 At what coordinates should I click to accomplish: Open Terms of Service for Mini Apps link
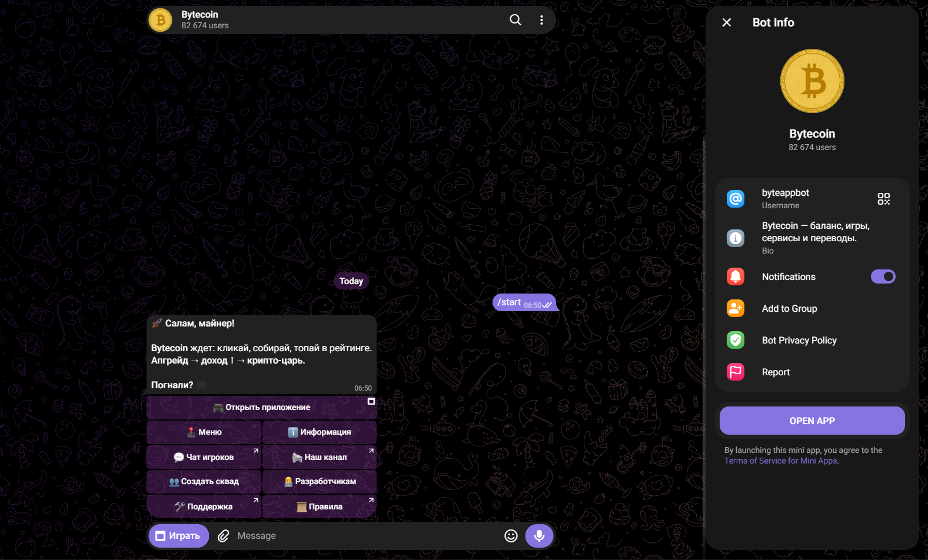[x=780, y=461]
